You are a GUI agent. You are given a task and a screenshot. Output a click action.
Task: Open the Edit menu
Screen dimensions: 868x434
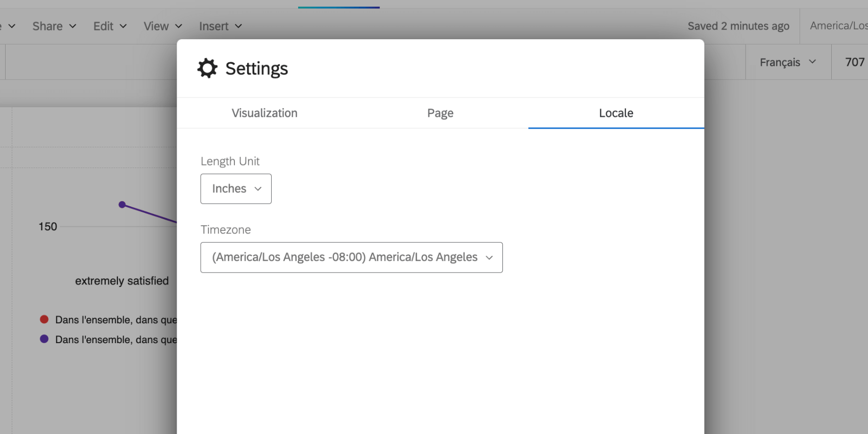tap(110, 26)
